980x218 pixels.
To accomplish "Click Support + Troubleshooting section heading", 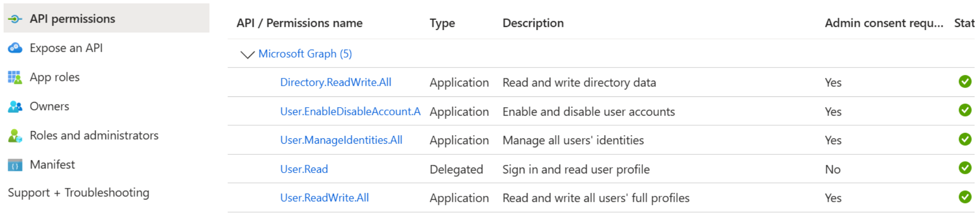I will (79, 193).
